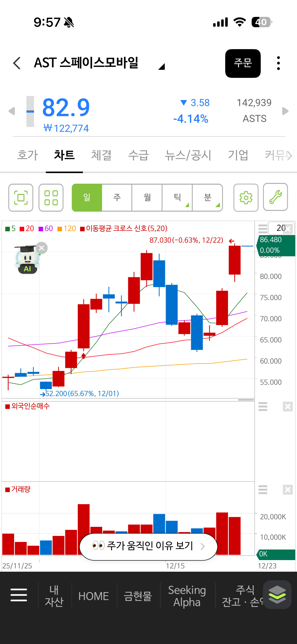Image resolution: width=297 pixels, height=644 pixels.
Task: Tap 주가 움직인 이유 보기 button
Action: pos(148,546)
